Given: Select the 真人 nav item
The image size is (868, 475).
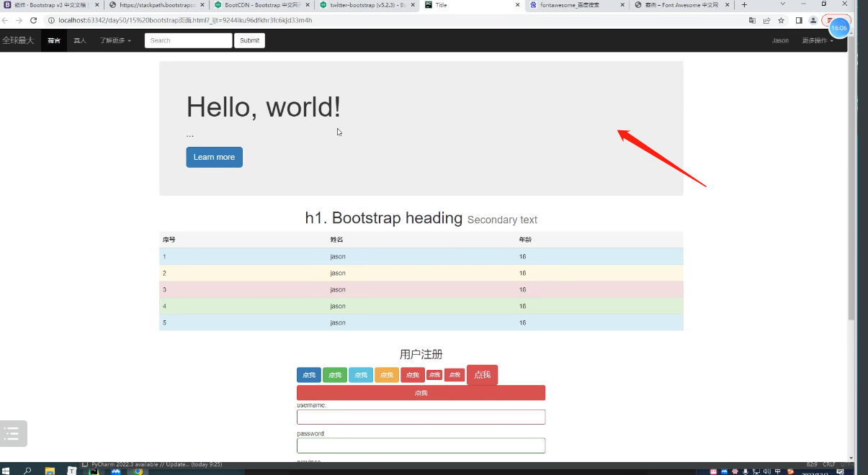Looking at the screenshot, I should (80, 40).
